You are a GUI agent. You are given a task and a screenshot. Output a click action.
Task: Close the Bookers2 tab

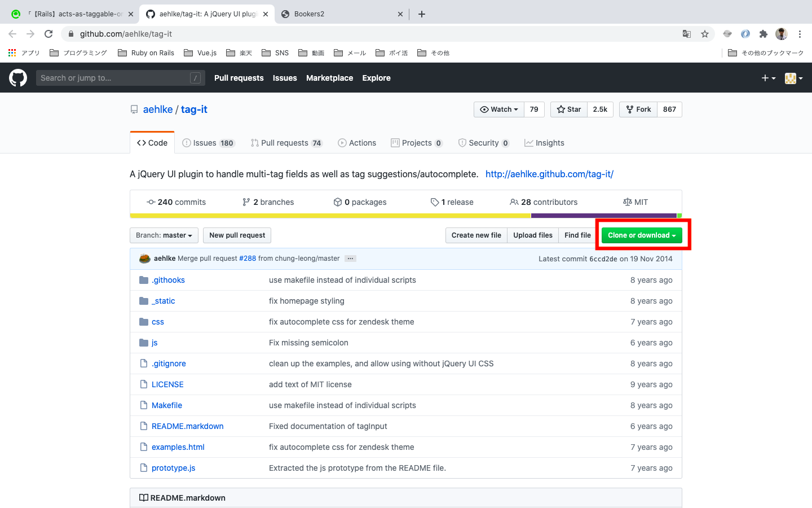point(400,14)
